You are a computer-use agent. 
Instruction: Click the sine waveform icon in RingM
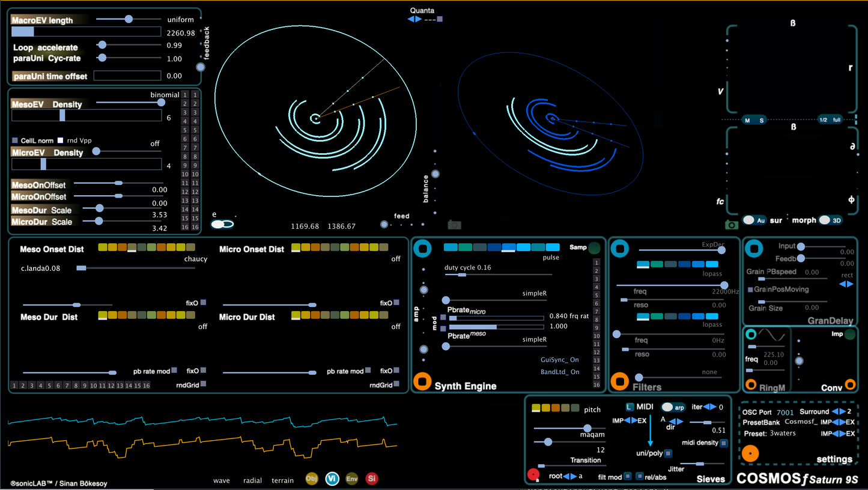(772, 335)
